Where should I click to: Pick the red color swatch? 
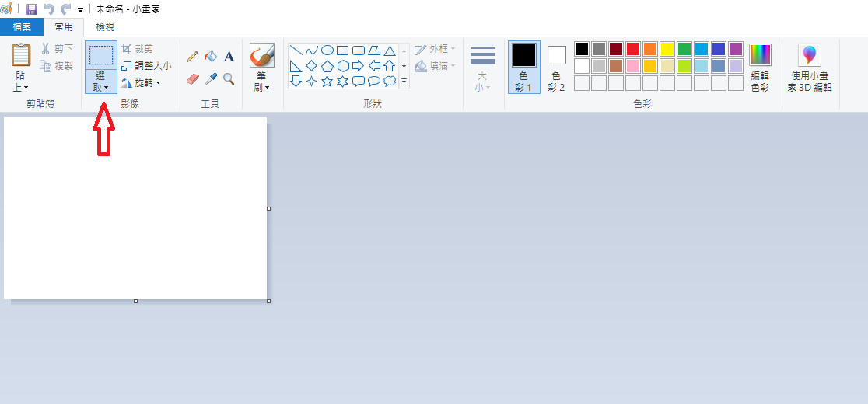coord(632,49)
